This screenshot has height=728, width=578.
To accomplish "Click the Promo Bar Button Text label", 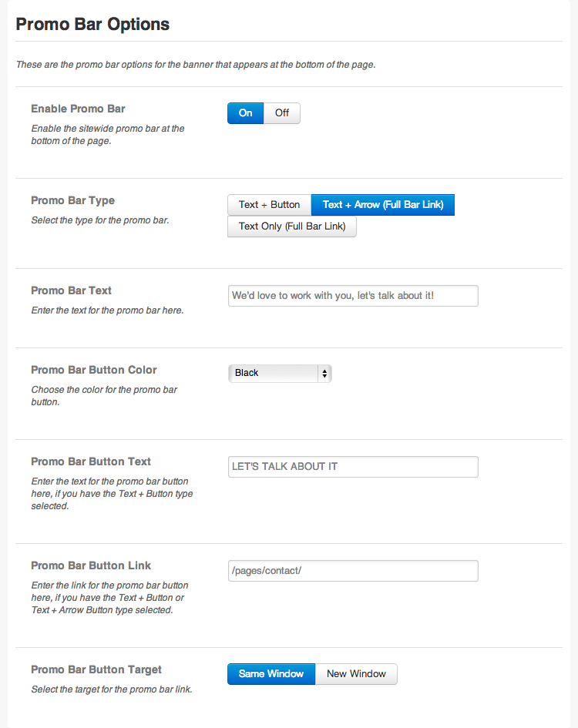I will 91,461.
